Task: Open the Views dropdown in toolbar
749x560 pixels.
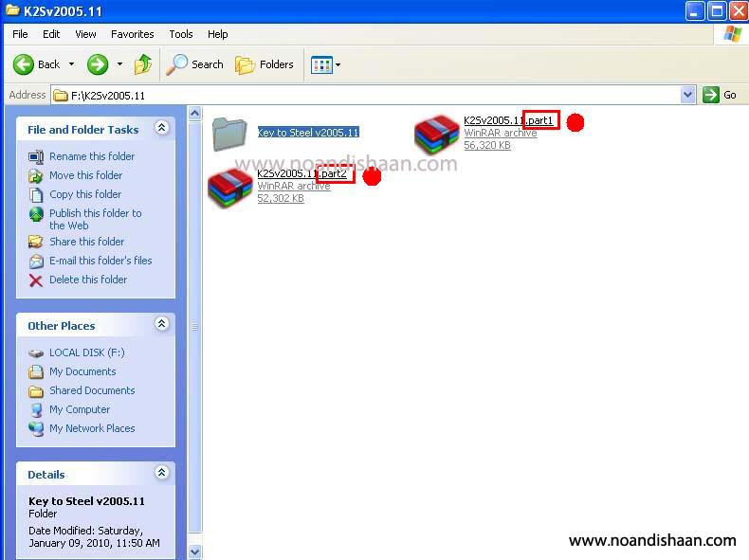Action: (x=326, y=64)
